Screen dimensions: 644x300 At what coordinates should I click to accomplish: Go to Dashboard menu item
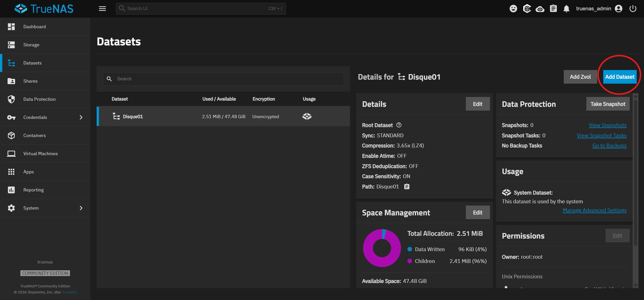pyautogui.click(x=45, y=27)
